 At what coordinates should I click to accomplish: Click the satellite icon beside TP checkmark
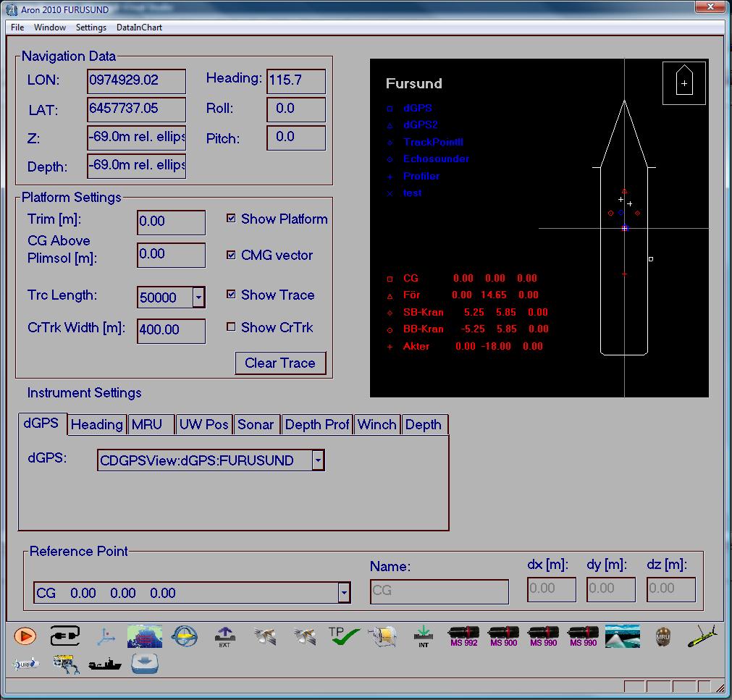coord(304,636)
